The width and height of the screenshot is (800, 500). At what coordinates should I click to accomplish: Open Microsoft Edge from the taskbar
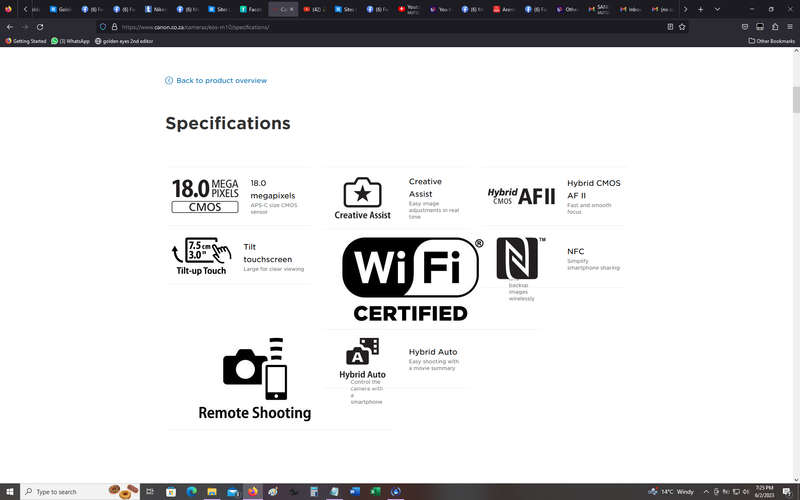pos(191,492)
